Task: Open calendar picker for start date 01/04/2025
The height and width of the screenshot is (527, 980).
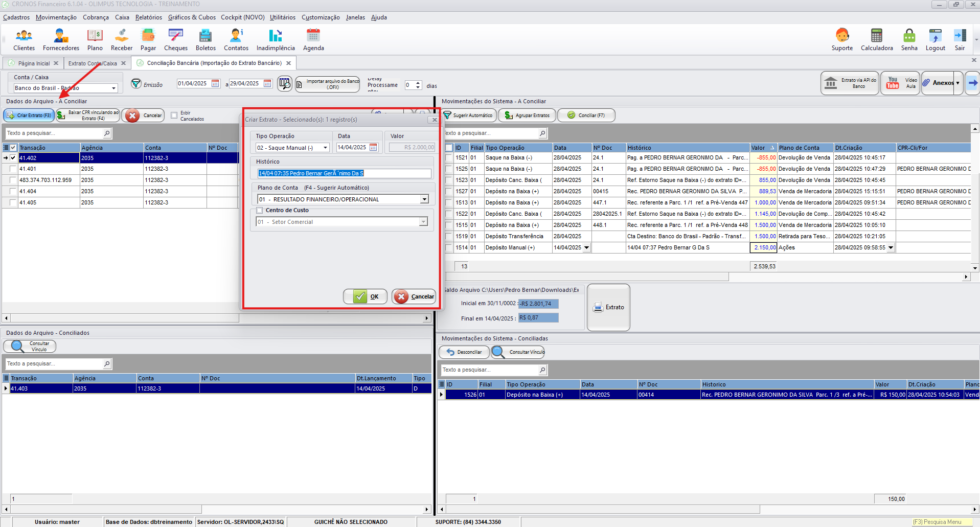Action: click(x=215, y=83)
